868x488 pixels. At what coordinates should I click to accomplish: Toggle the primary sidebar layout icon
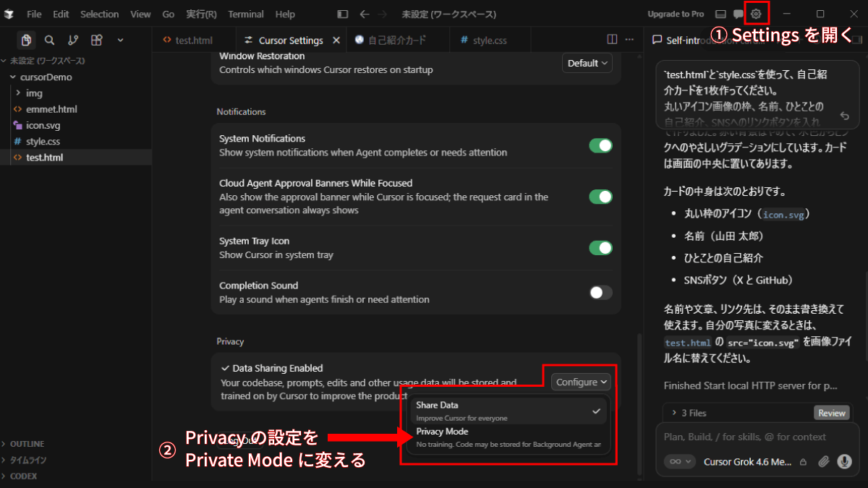coord(342,14)
